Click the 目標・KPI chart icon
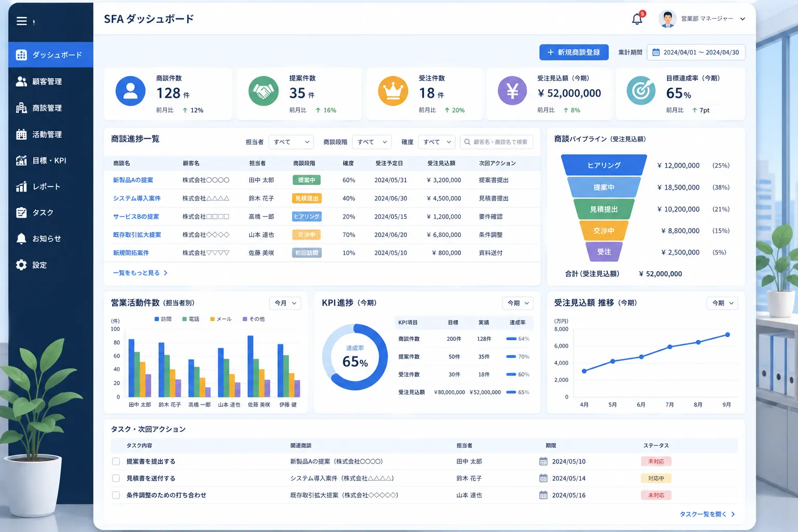This screenshot has height=532, width=798. point(21,161)
